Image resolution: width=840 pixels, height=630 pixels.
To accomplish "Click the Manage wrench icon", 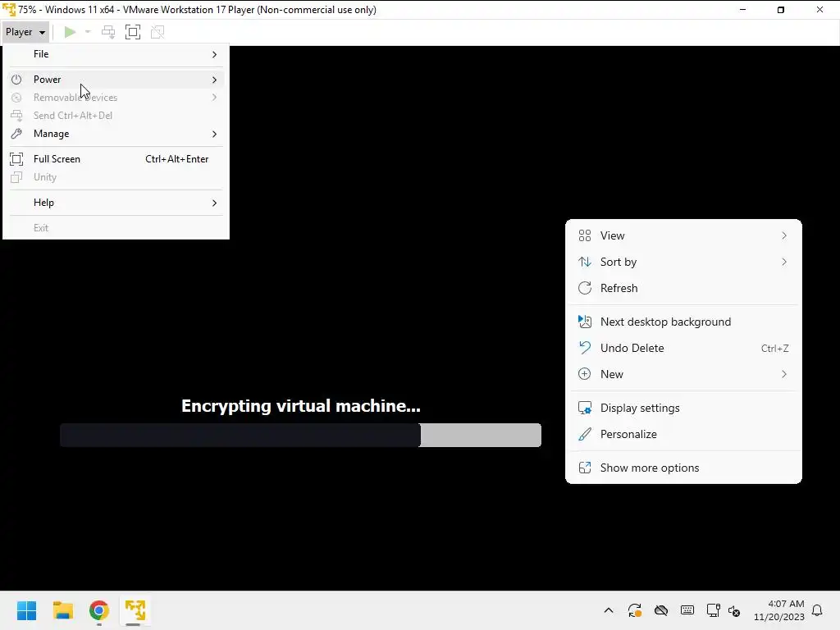I will coord(16,134).
